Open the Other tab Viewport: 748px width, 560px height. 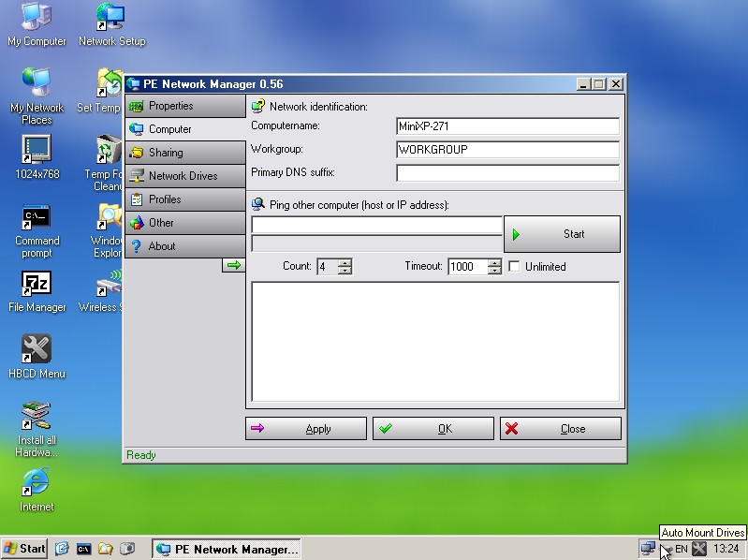click(185, 223)
